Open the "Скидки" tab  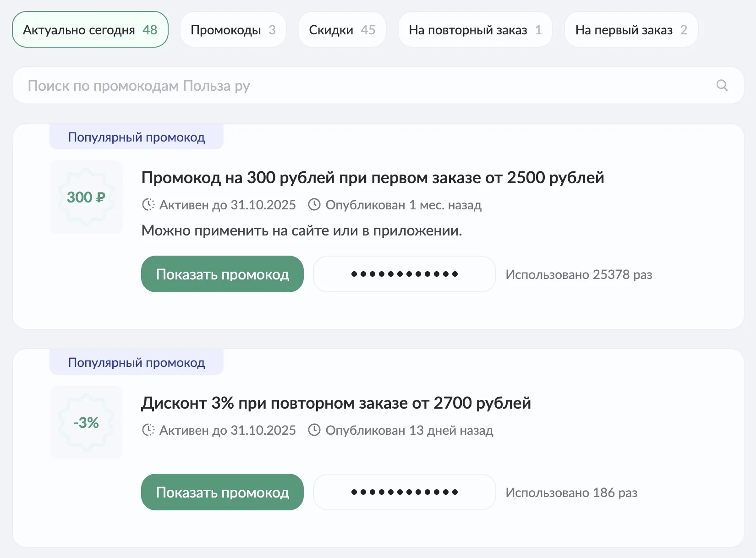(x=342, y=30)
